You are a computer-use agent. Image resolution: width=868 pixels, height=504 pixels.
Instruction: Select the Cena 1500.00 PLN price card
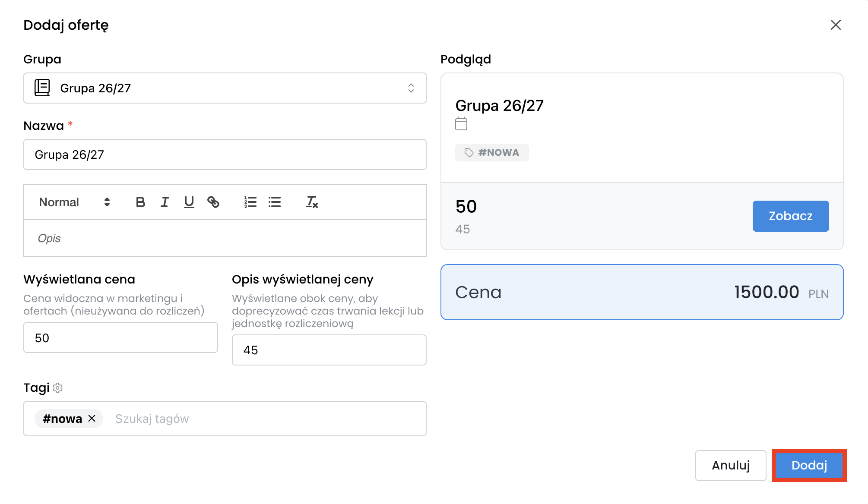click(642, 292)
